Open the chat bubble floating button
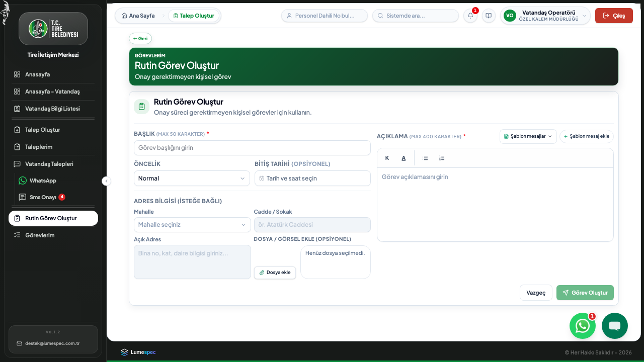644x362 pixels. (615, 326)
